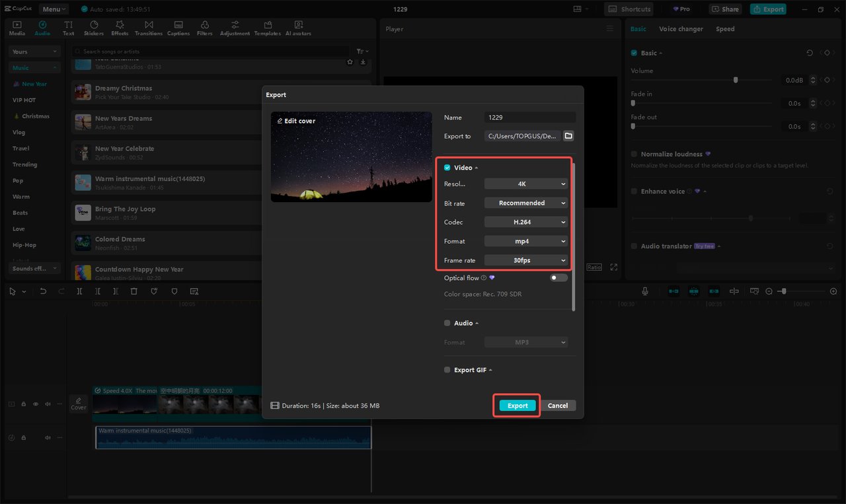Enable the Audio export checkbox
The height and width of the screenshot is (504, 846).
tap(447, 323)
